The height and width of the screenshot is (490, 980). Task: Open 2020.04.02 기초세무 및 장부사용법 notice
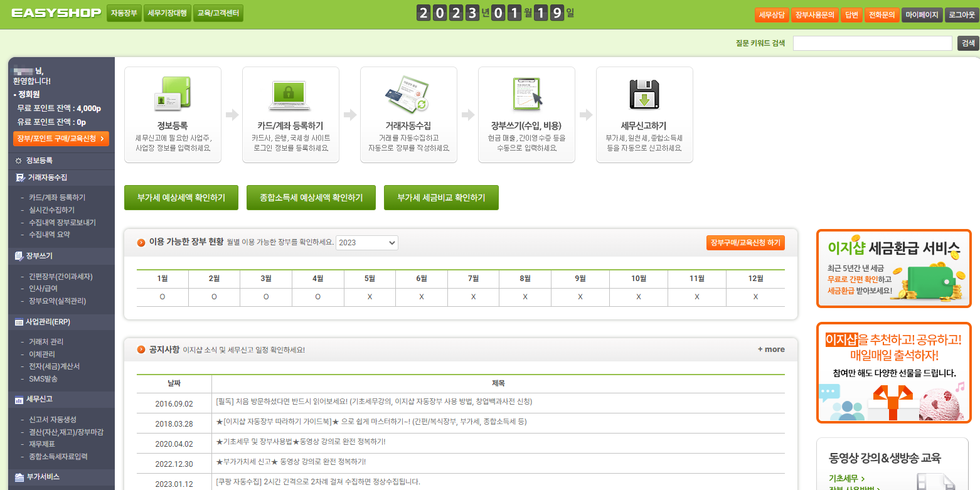point(301,442)
